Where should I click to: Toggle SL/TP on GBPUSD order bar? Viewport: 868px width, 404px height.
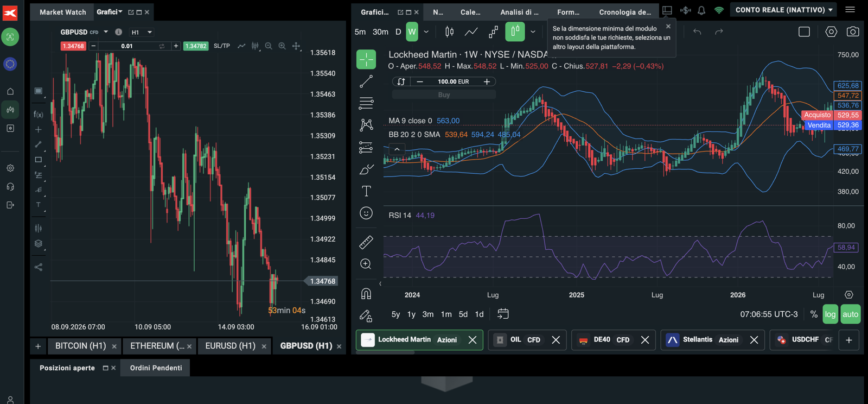coord(221,46)
